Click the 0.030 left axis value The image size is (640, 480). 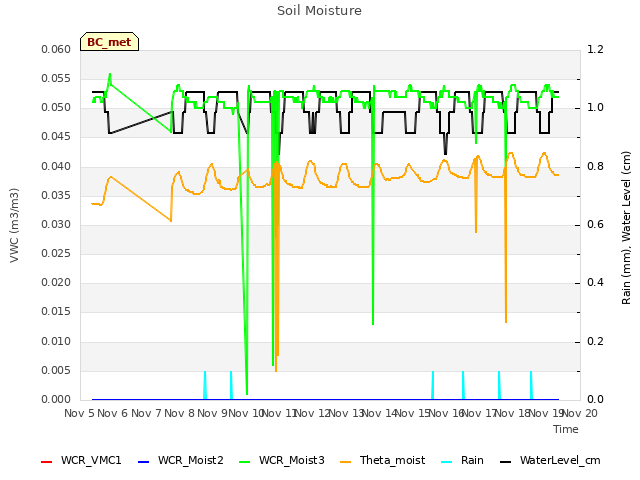(56, 224)
